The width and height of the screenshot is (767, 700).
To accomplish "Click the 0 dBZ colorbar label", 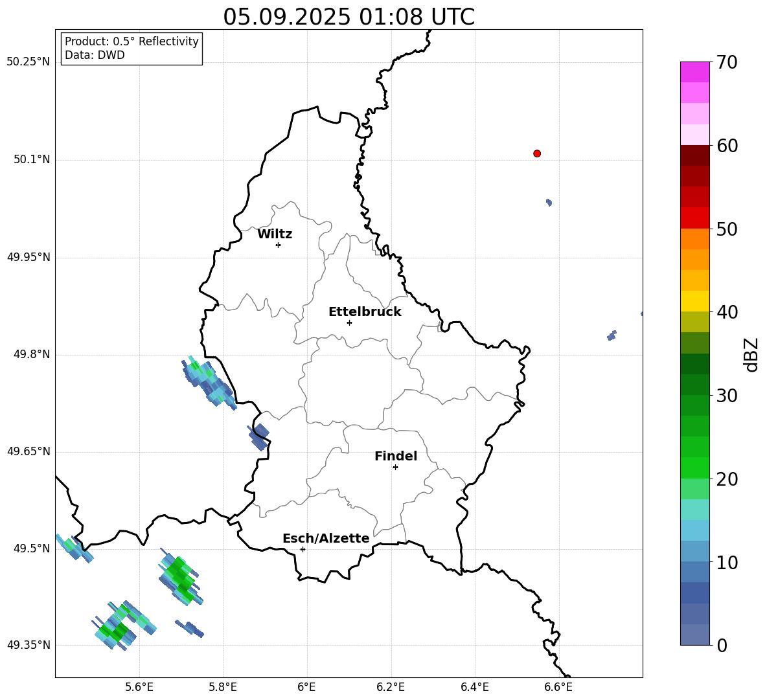I will (x=722, y=645).
